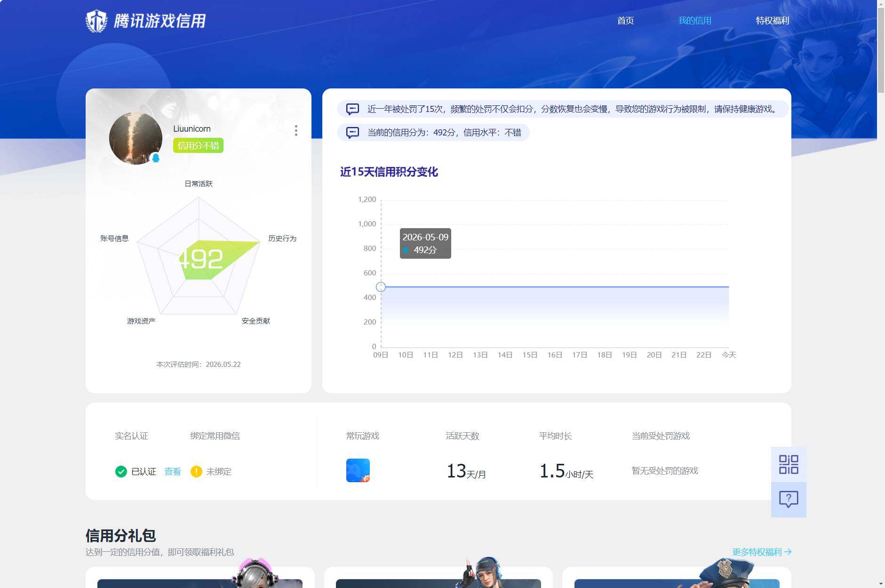Image resolution: width=885 pixels, height=588 pixels.
Task: Click chat bubble icon beside current credit score
Action: tap(352, 133)
